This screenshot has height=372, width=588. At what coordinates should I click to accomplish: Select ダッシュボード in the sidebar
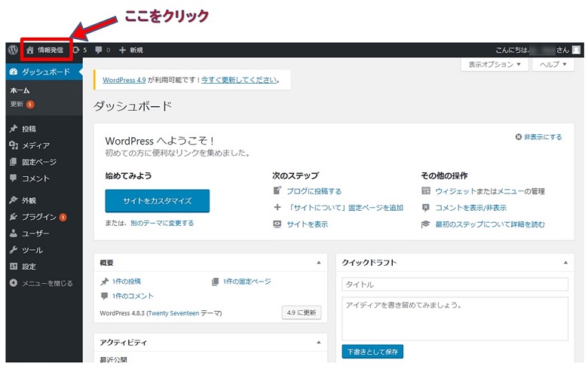pyautogui.click(x=44, y=72)
